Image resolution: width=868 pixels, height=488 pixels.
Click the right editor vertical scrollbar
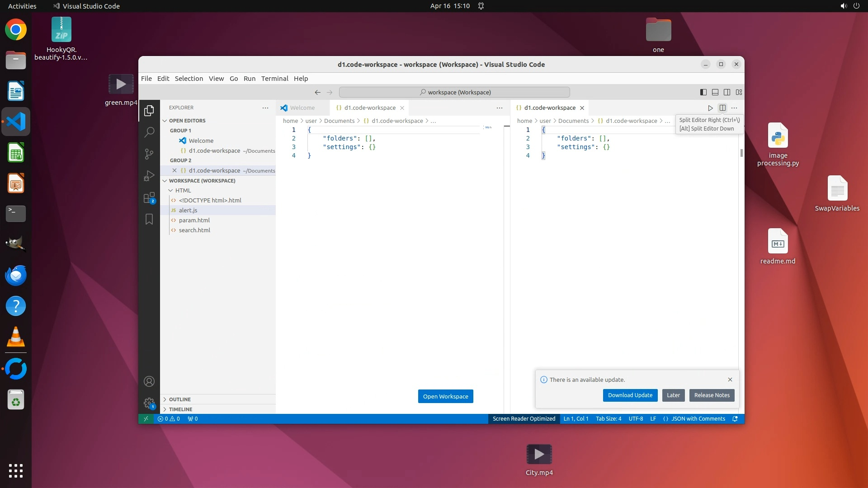click(x=741, y=153)
